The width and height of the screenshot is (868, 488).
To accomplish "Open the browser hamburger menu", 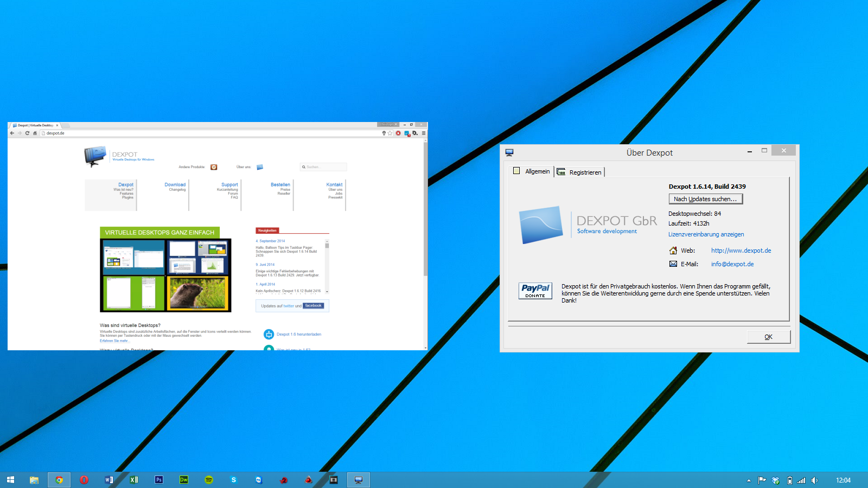I will click(x=424, y=133).
